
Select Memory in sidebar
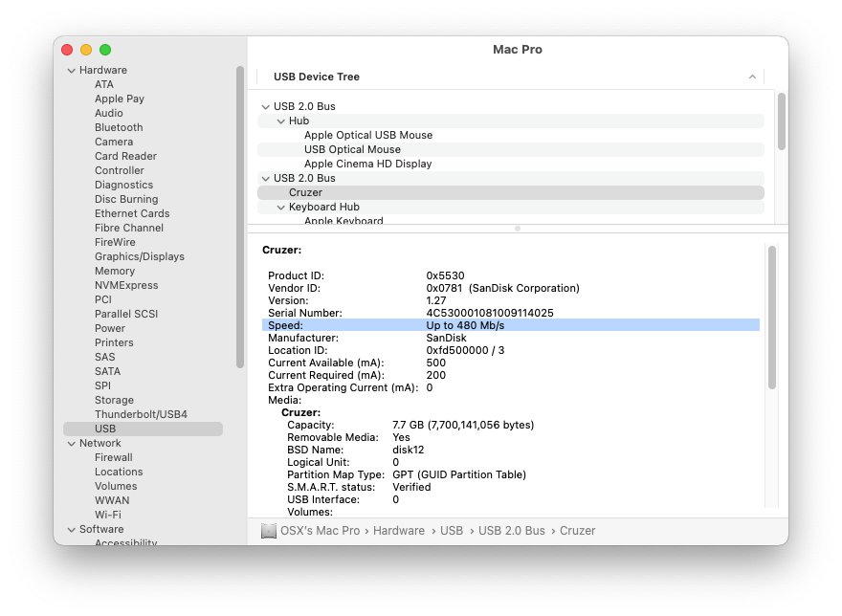(x=115, y=272)
